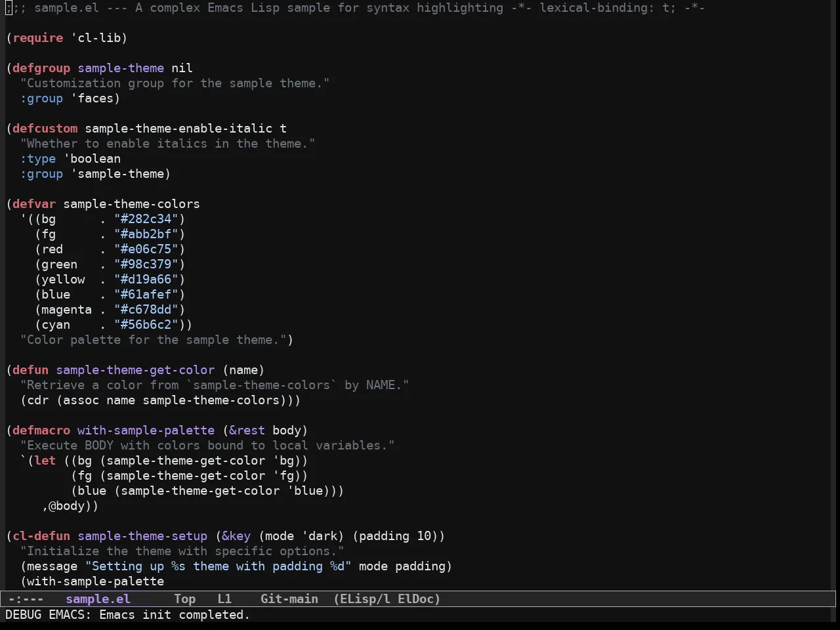Click the header comment line with lexical-binding
Viewport: 840px width, 630px height.
(355, 8)
